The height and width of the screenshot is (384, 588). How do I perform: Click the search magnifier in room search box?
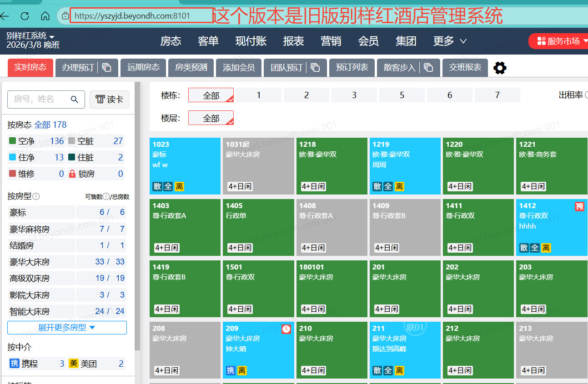(75, 100)
